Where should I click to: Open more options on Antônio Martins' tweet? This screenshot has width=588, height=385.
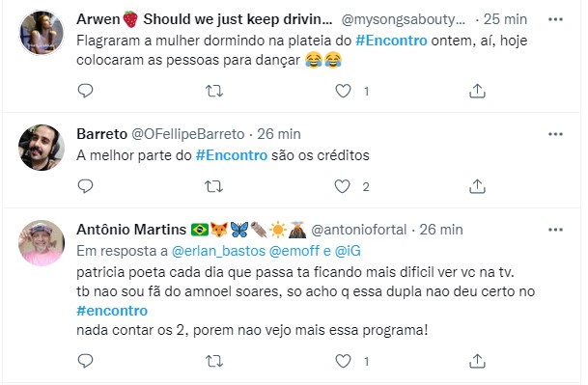pos(555,230)
